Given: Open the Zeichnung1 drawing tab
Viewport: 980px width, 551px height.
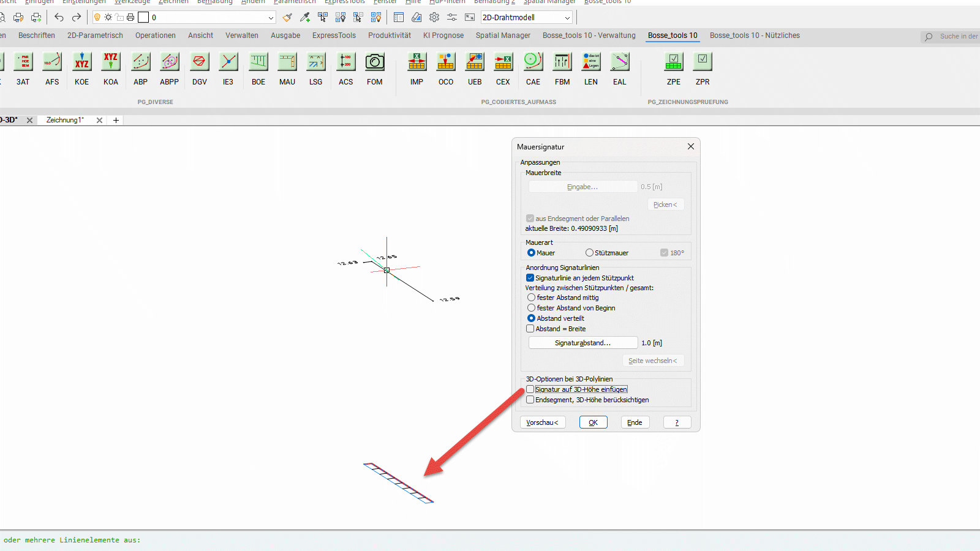Looking at the screenshot, I should point(65,120).
